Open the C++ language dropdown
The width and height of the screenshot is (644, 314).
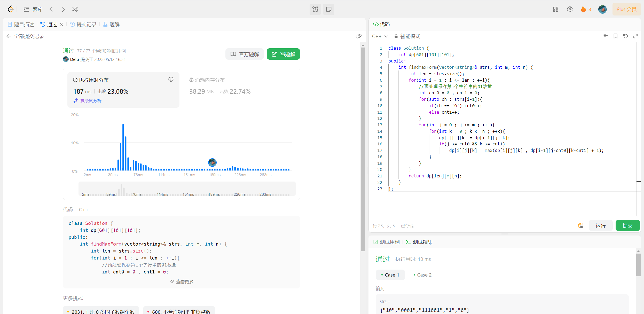[x=380, y=36]
